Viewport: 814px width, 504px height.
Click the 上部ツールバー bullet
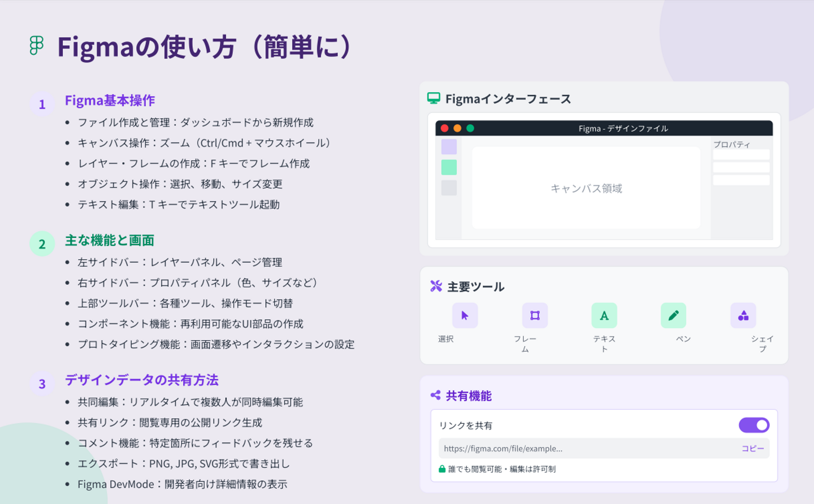click(185, 303)
